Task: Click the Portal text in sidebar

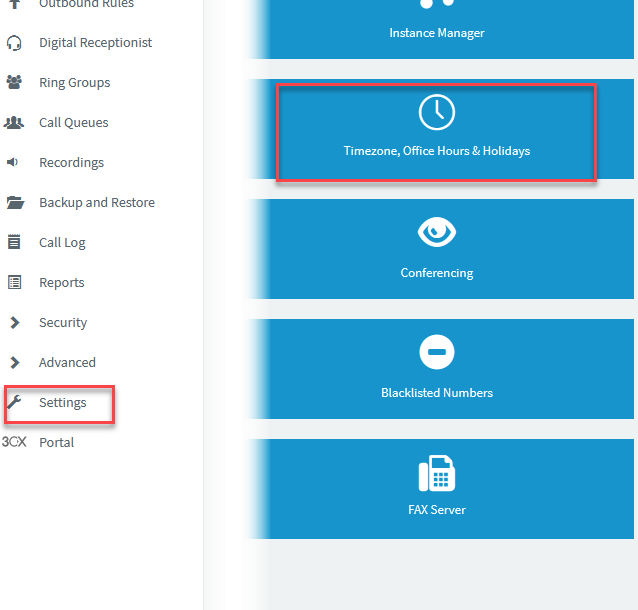Action: pyautogui.click(x=57, y=442)
